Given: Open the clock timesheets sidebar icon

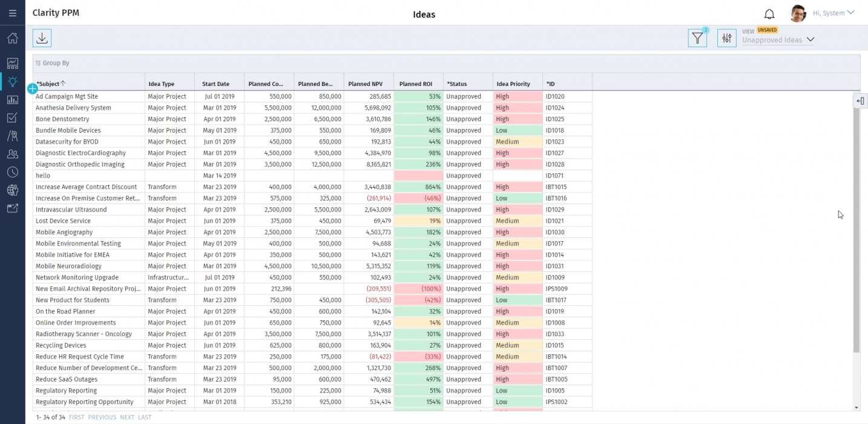Looking at the screenshot, I should (x=13, y=172).
